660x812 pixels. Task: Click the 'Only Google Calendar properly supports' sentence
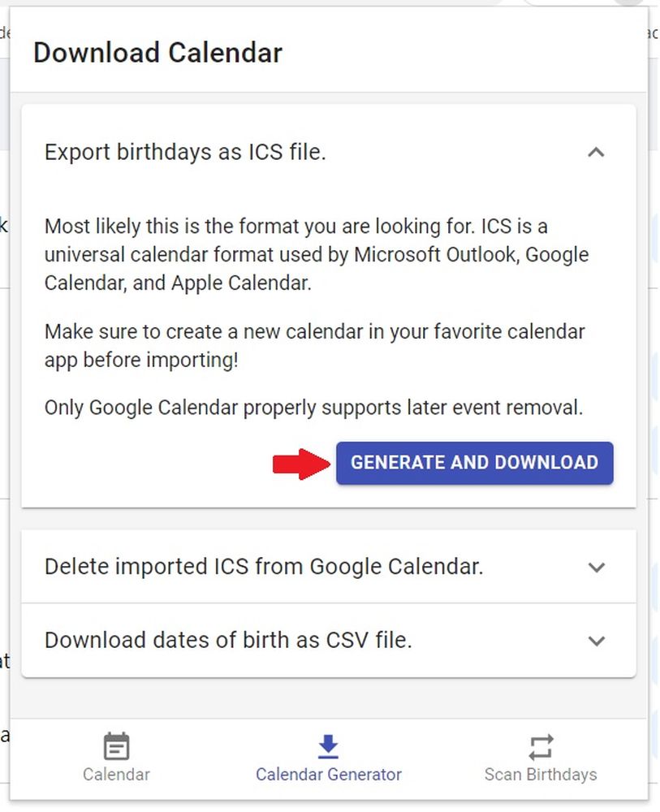(x=313, y=408)
